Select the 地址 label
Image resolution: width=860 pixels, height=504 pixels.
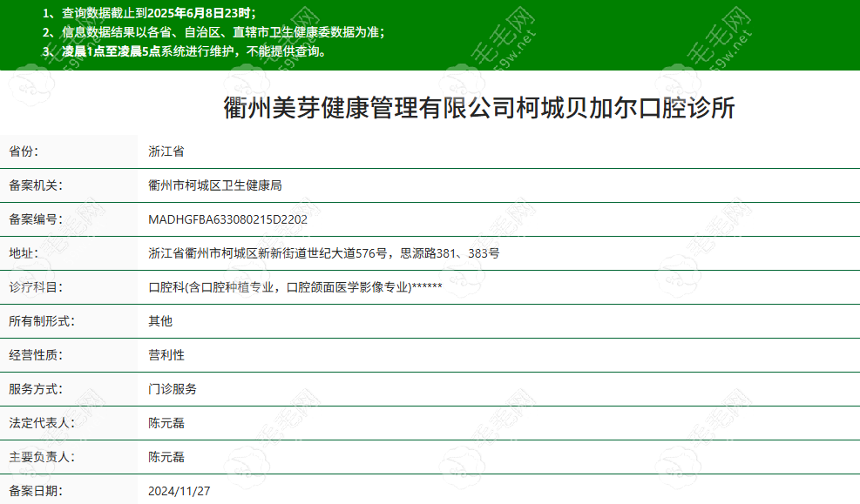(24, 253)
